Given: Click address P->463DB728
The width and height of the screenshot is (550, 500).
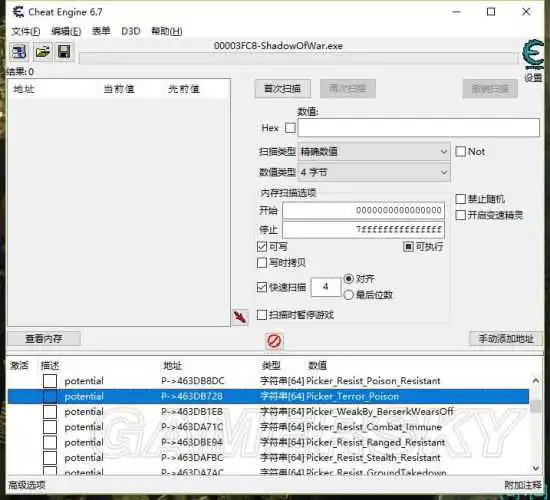Looking at the screenshot, I should pos(192,396).
